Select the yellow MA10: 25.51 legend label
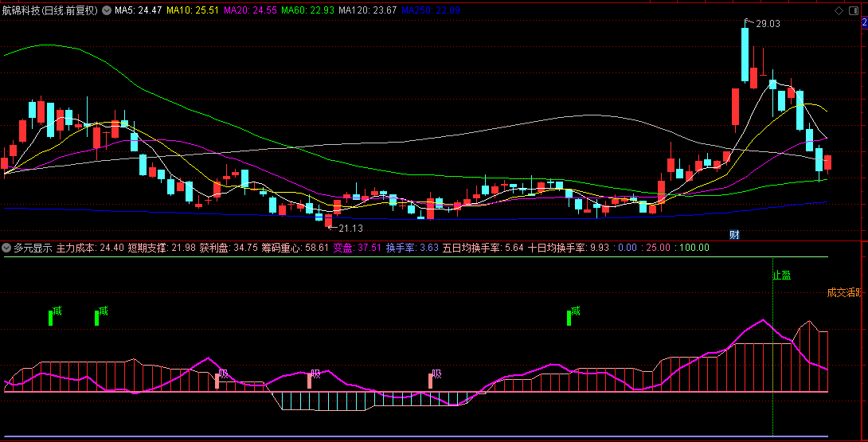868x442 pixels. click(193, 10)
